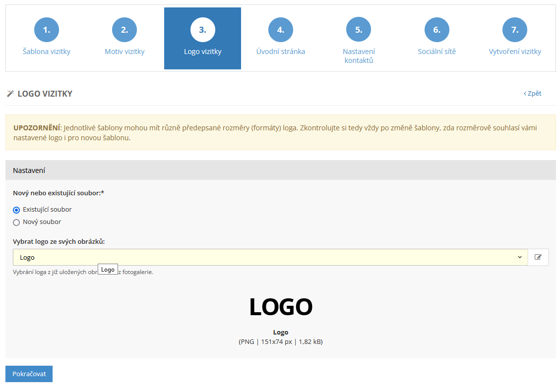Image resolution: width=558 pixels, height=392 pixels.
Task: Switch to Úvodní stránka tab label
Action: click(x=281, y=52)
